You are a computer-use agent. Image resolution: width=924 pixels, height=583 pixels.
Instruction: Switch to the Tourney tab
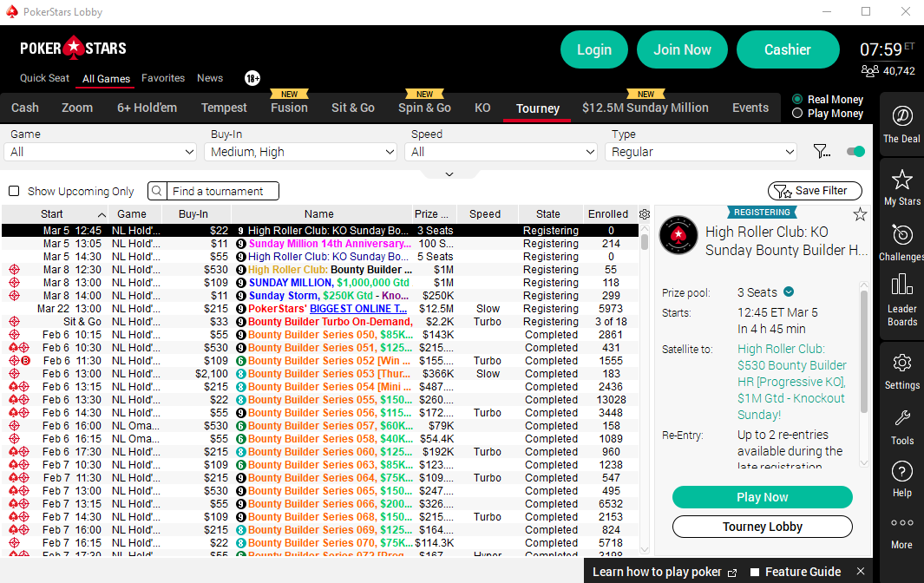coord(537,108)
